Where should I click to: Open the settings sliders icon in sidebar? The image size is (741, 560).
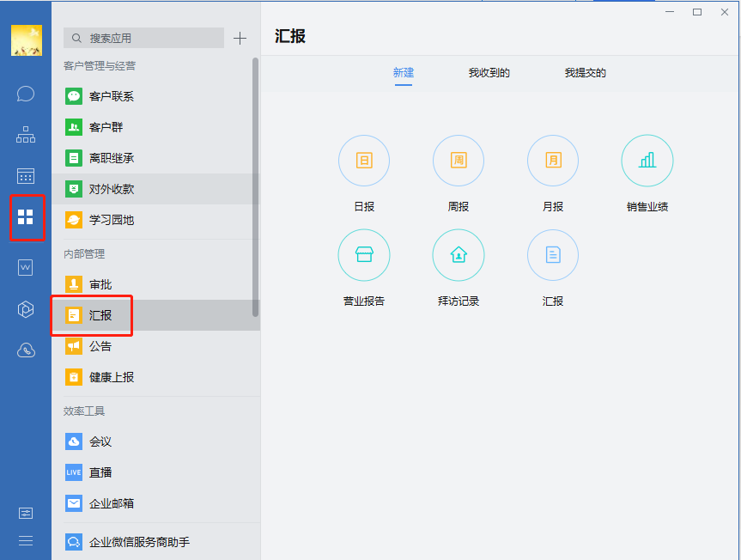[26, 514]
